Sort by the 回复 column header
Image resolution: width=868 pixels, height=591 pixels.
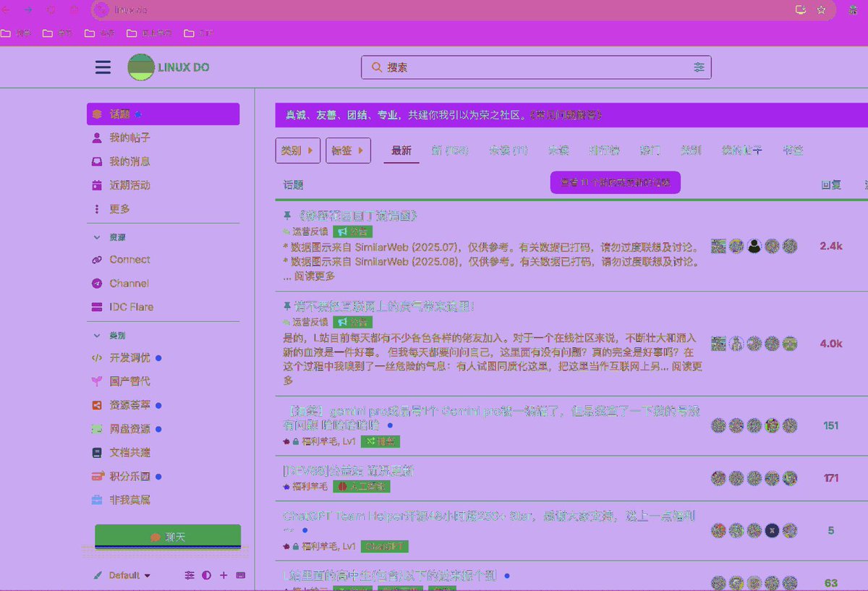(831, 184)
